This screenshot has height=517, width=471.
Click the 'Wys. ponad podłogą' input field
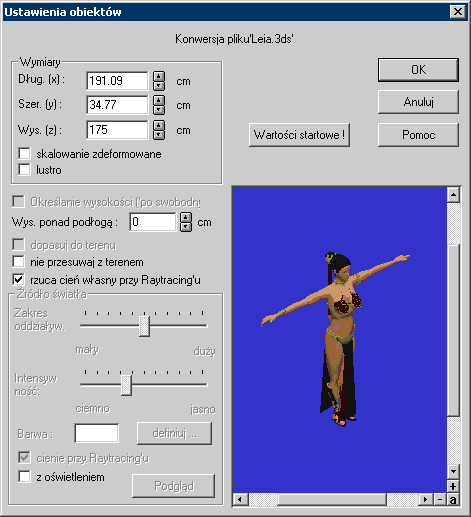153,222
